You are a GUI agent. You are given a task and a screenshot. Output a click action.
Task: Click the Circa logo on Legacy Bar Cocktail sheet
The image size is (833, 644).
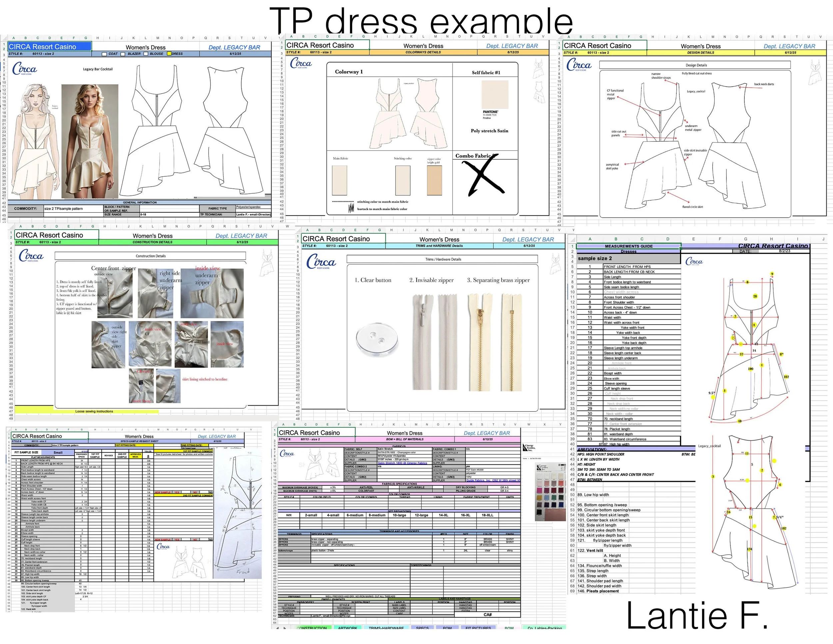point(24,69)
